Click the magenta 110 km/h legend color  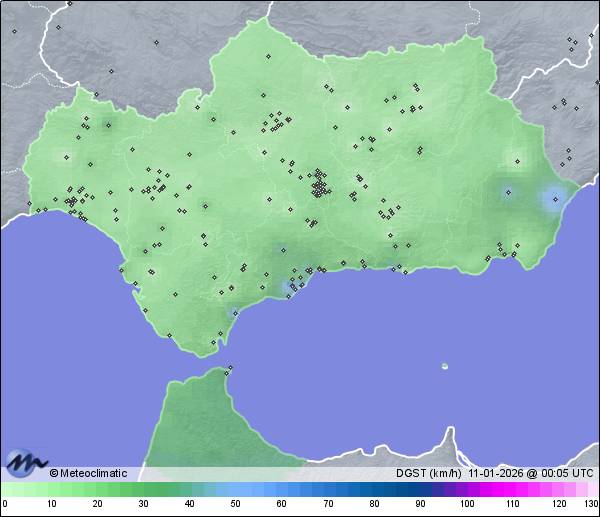pyautogui.click(x=512, y=489)
